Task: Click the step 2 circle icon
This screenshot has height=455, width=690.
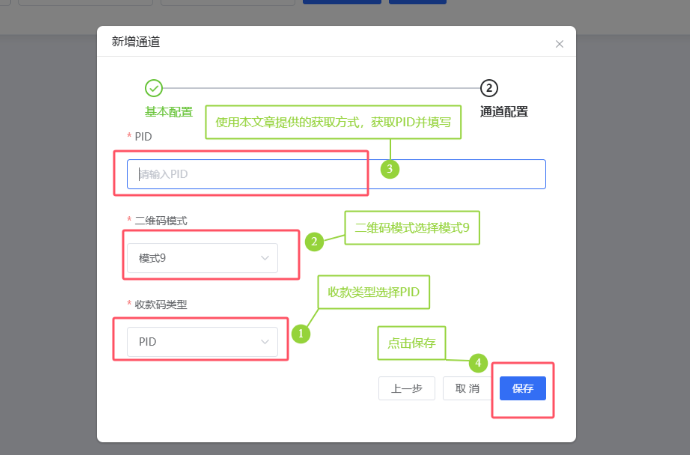Action: click(489, 88)
